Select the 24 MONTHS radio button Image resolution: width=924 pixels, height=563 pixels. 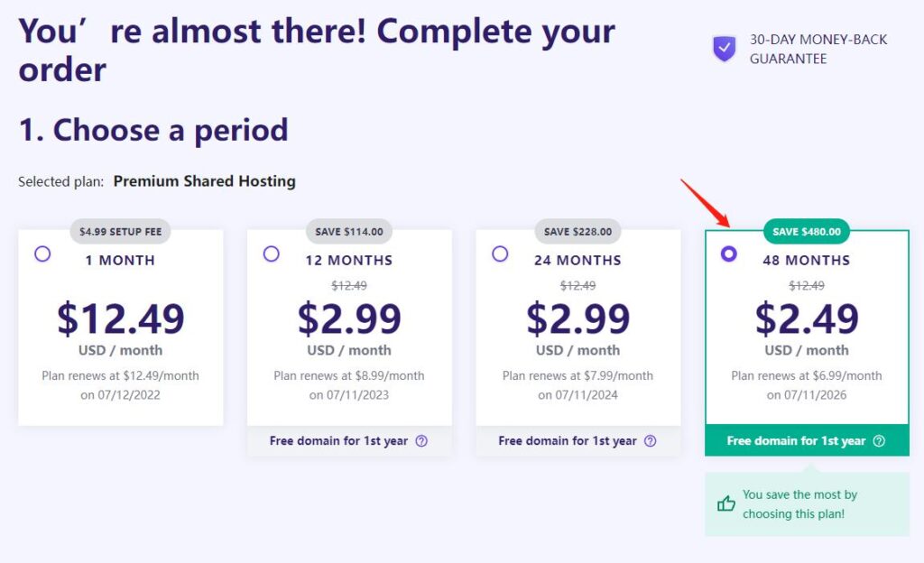[x=500, y=254]
